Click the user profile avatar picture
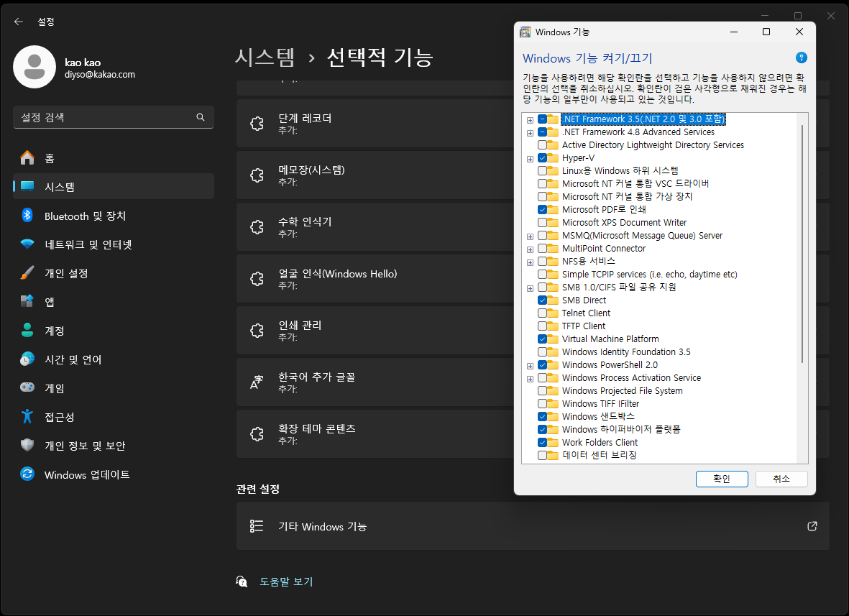The height and width of the screenshot is (616, 849). click(x=35, y=67)
